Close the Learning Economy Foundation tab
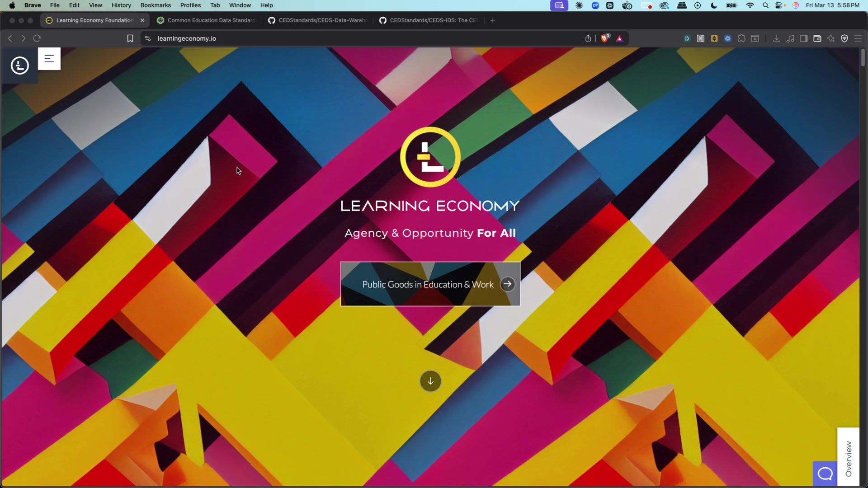Viewport: 868px width, 488px height. pos(142,20)
